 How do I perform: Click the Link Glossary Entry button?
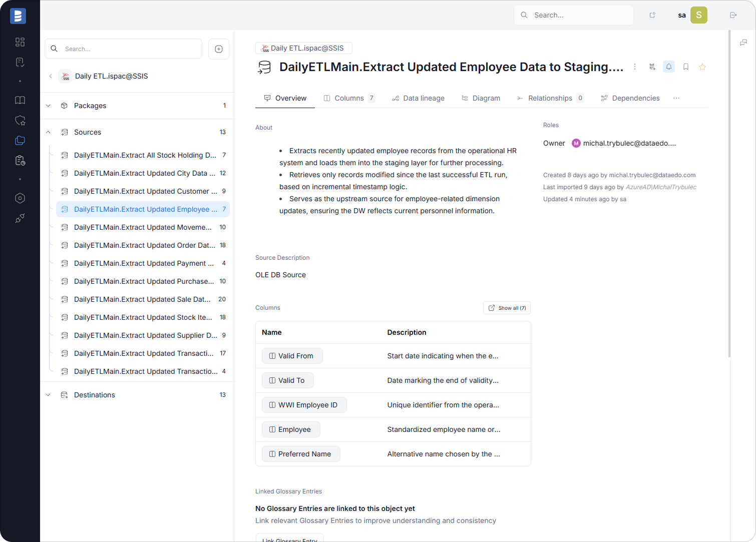click(289, 539)
